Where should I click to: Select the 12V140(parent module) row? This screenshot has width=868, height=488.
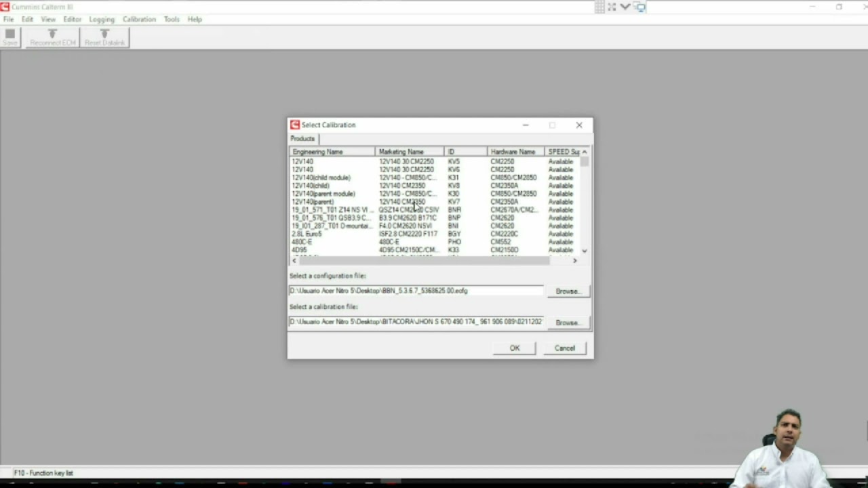pos(435,194)
